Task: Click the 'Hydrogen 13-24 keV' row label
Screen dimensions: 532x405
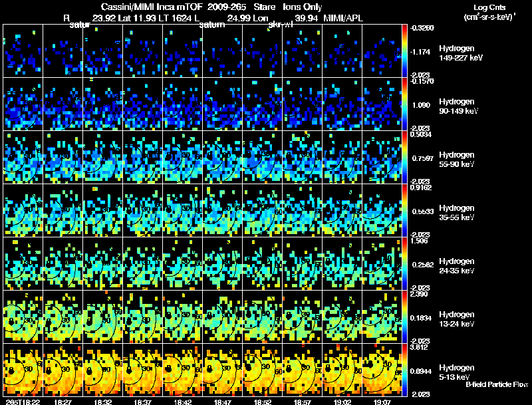Action: [457, 319]
